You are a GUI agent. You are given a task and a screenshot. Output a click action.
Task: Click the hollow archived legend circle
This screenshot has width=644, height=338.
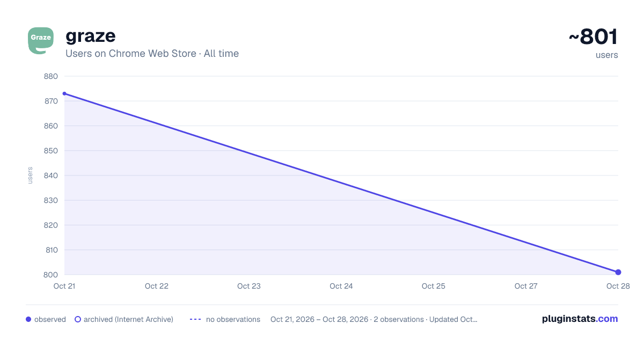(x=78, y=319)
